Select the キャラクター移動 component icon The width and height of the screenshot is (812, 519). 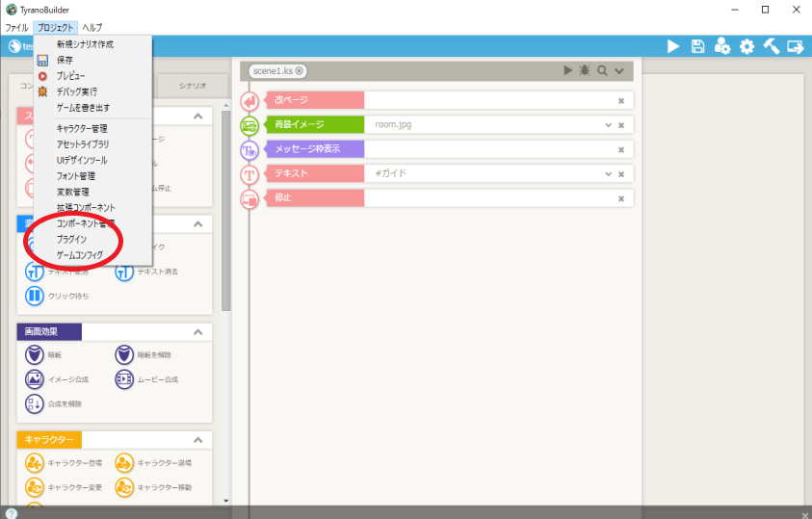click(x=124, y=487)
